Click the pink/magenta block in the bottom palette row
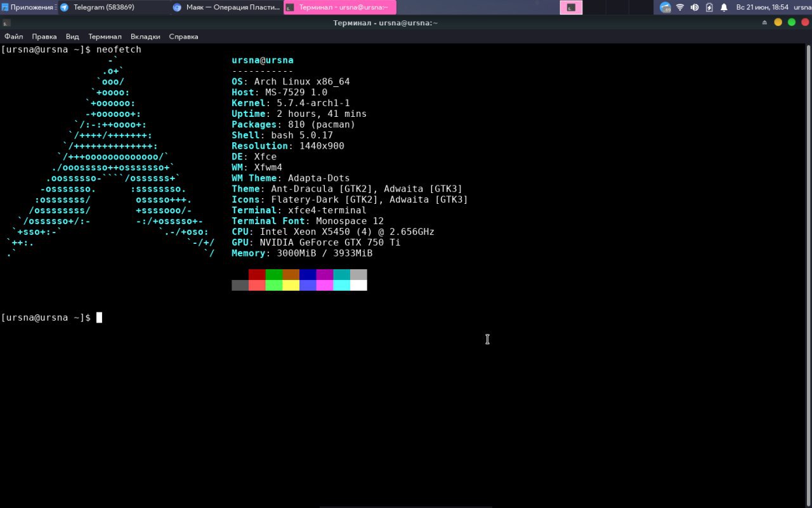 click(324, 285)
